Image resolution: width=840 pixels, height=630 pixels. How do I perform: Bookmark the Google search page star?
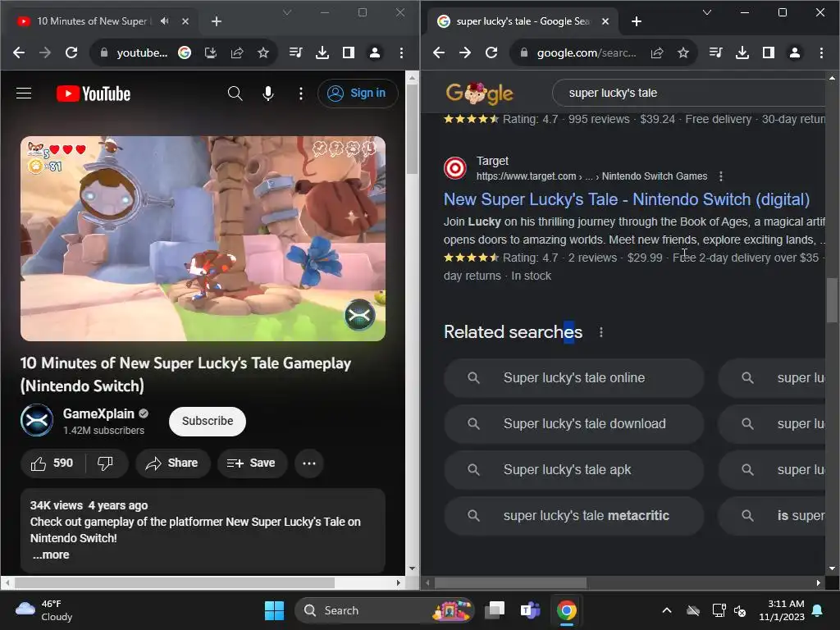coord(683,52)
